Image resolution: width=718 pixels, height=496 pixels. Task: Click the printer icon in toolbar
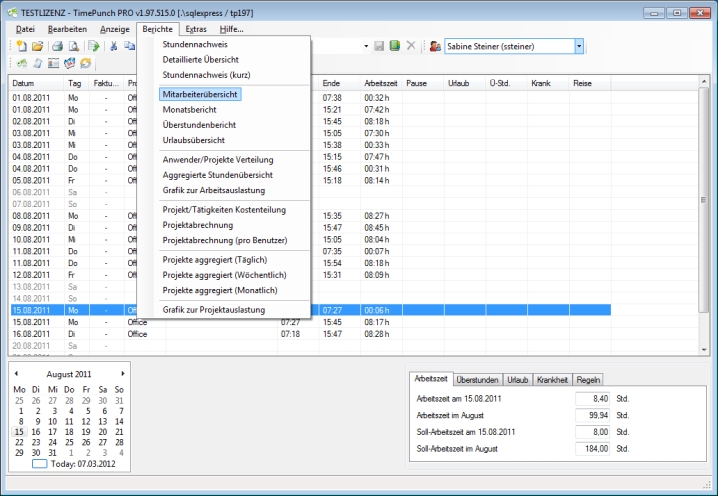(58, 46)
